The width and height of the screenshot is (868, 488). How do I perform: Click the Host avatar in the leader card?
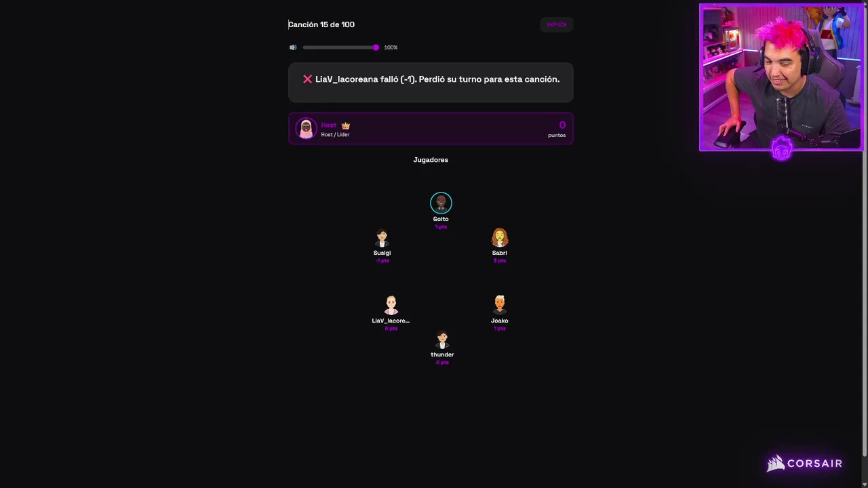(306, 129)
